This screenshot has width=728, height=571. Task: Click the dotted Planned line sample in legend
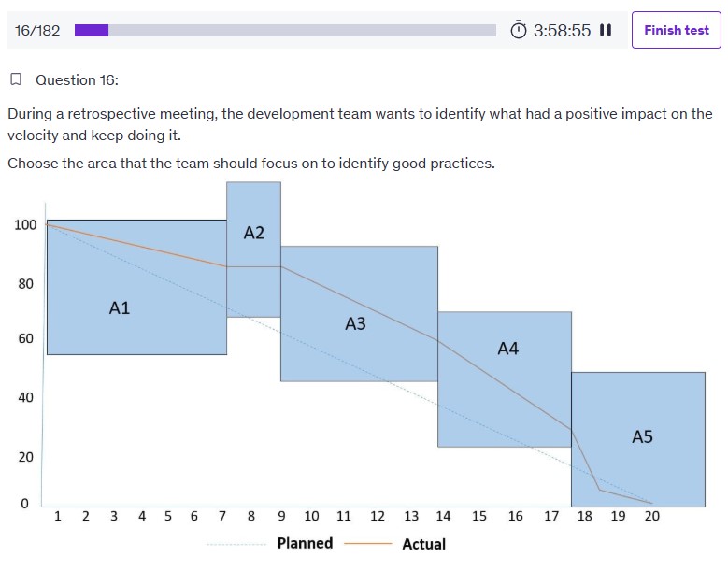236,544
